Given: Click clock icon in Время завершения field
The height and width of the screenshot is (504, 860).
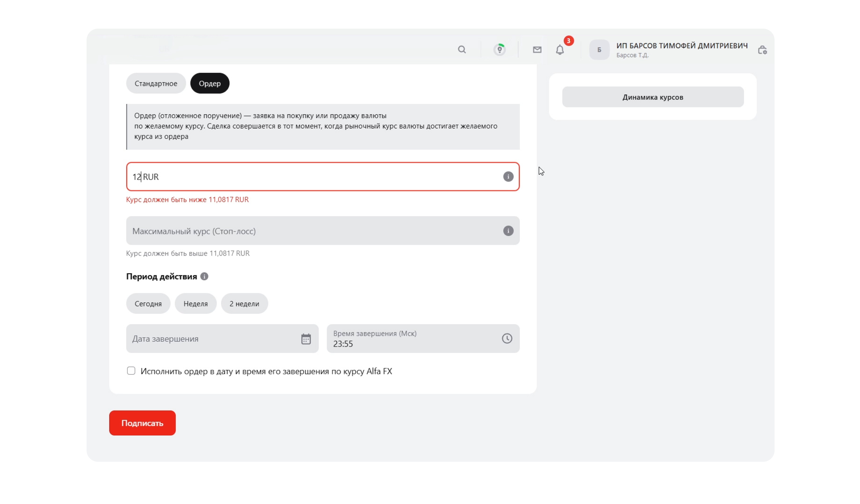Looking at the screenshot, I should [507, 338].
